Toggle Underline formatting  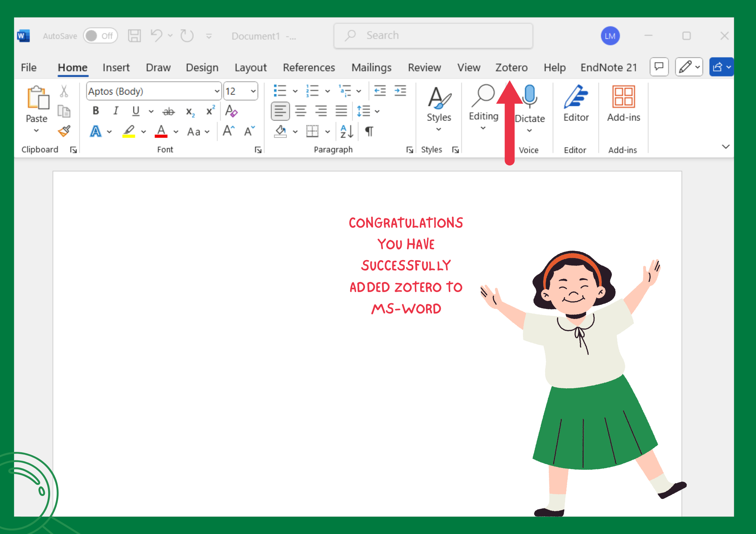point(136,111)
